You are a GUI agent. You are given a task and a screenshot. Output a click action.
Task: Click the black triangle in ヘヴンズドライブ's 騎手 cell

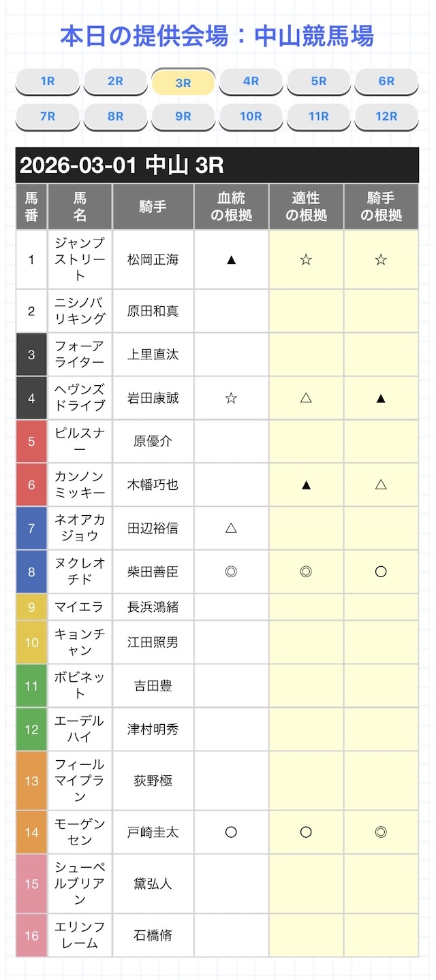coord(381,397)
